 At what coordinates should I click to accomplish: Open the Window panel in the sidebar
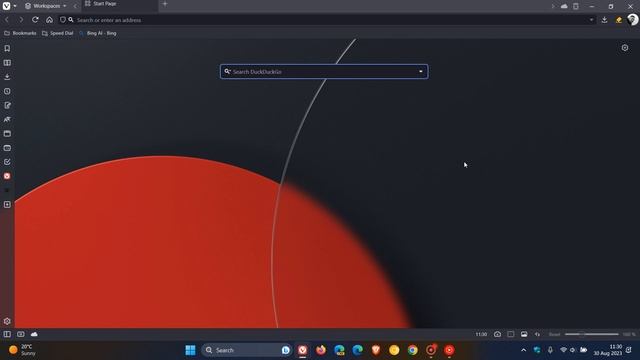[x=7, y=133]
